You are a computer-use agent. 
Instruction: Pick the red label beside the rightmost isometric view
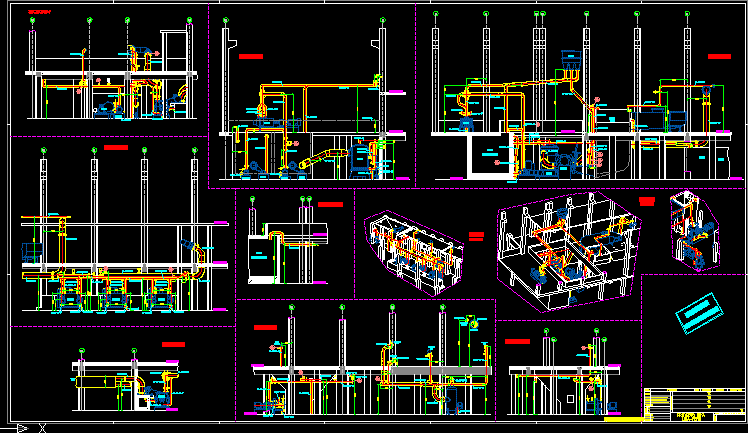[x=647, y=201]
